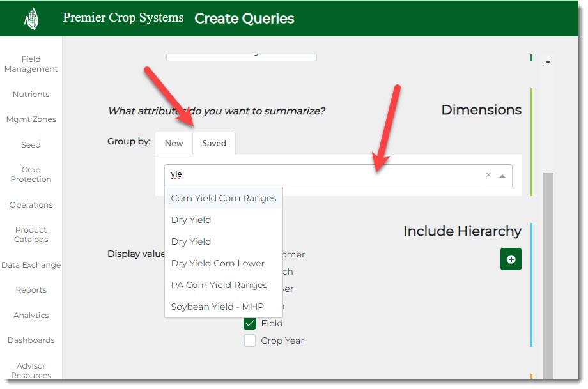588x389 pixels.
Task: Pick PA Corn Yield Ranges option
Action: (219, 285)
